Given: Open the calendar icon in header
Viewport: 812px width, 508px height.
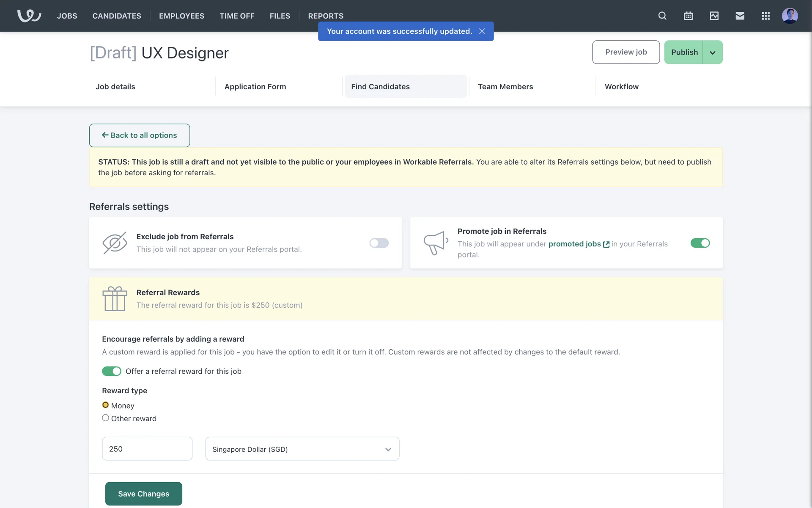Looking at the screenshot, I should (x=688, y=16).
